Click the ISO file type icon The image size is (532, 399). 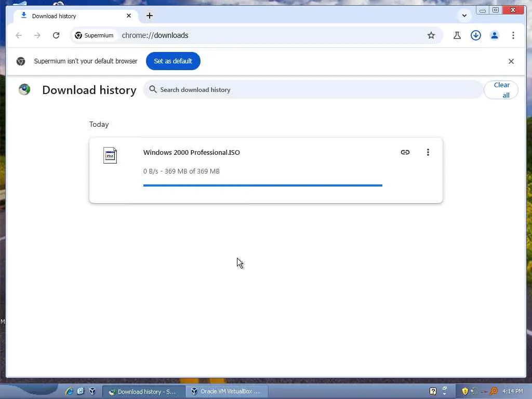[x=110, y=155]
